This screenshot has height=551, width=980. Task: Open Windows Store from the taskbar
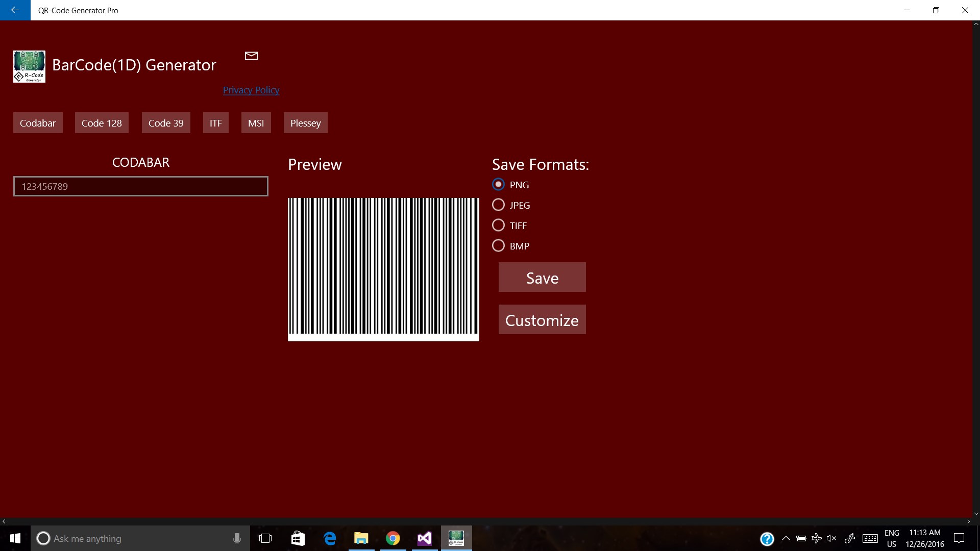pos(298,538)
